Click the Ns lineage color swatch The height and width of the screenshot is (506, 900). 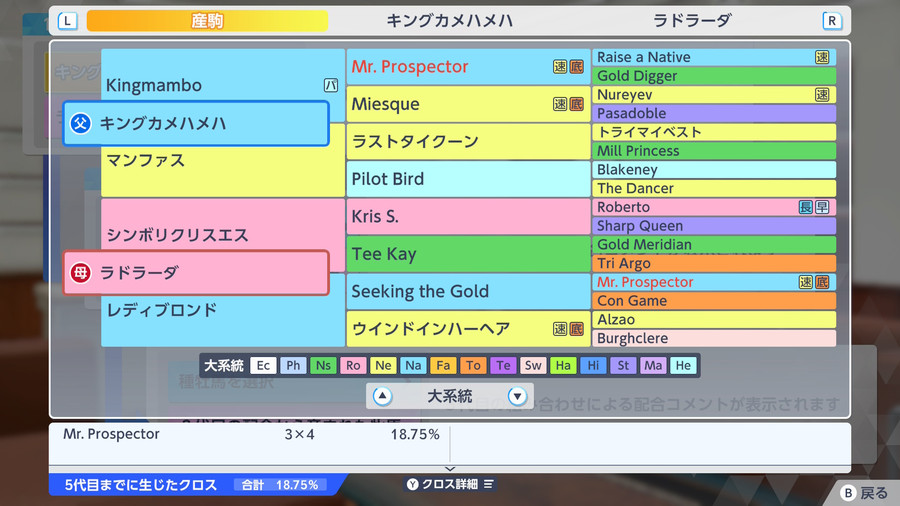coord(323,365)
